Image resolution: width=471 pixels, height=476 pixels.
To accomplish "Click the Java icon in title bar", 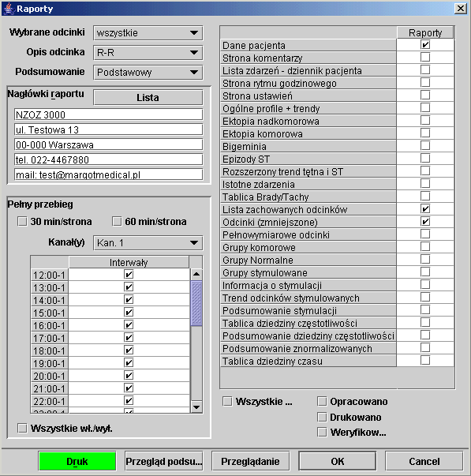I will (9, 9).
